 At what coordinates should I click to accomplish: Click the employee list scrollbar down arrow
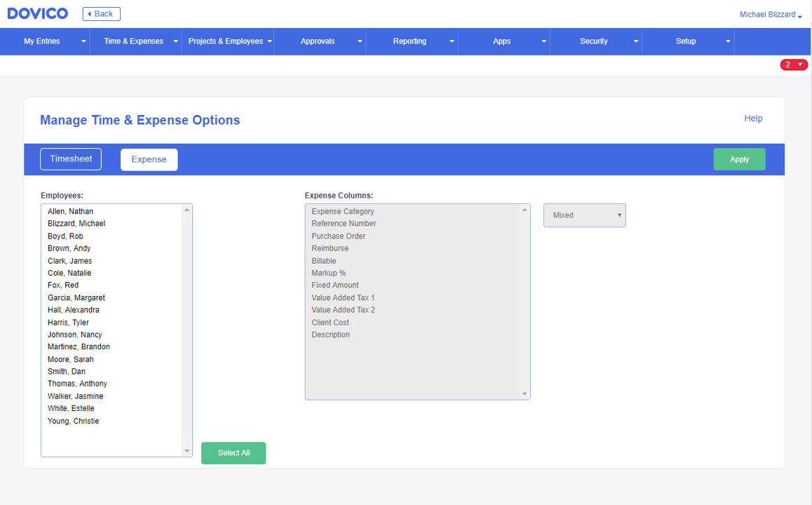(x=186, y=451)
